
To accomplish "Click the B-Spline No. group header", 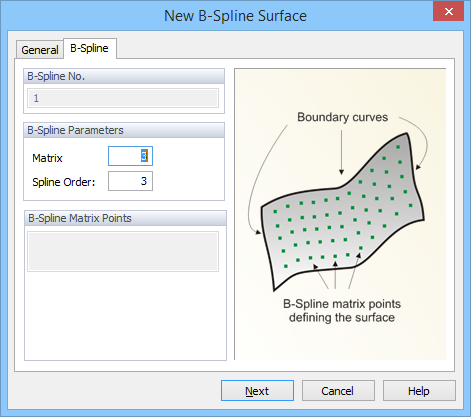I will coord(124,76).
